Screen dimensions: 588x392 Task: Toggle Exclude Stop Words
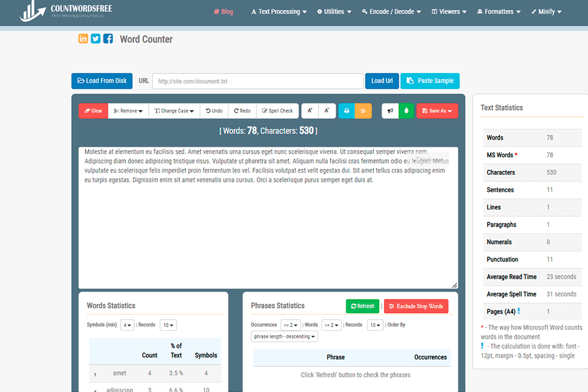pyautogui.click(x=417, y=306)
